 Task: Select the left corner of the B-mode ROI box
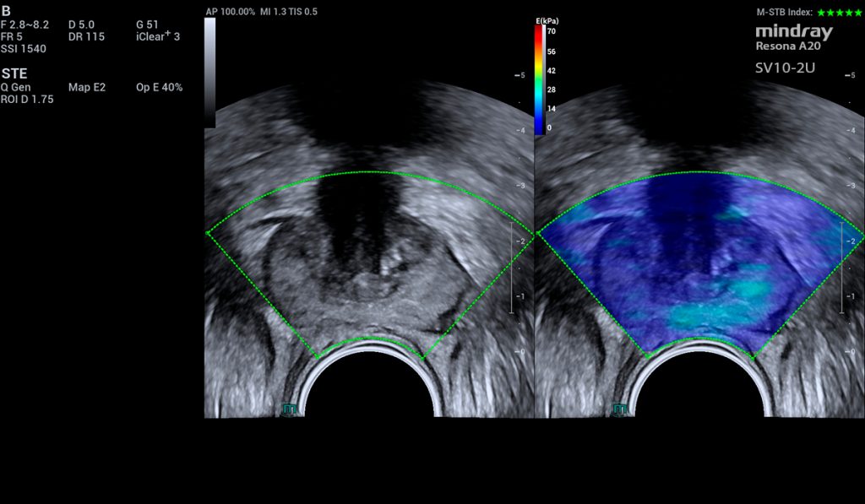pyautogui.click(x=207, y=232)
